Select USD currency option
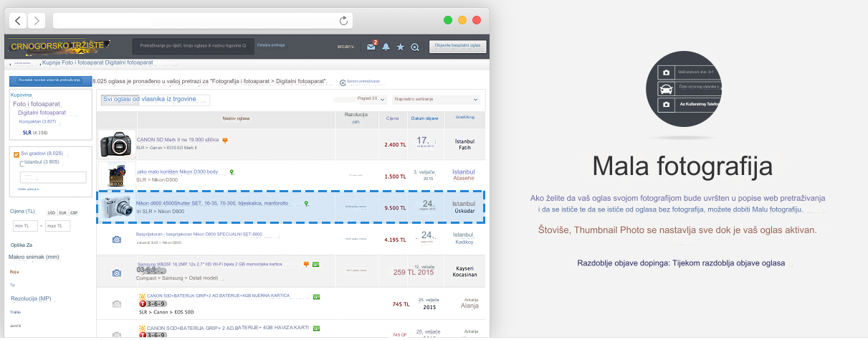The height and width of the screenshot is (340, 868). [52, 212]
